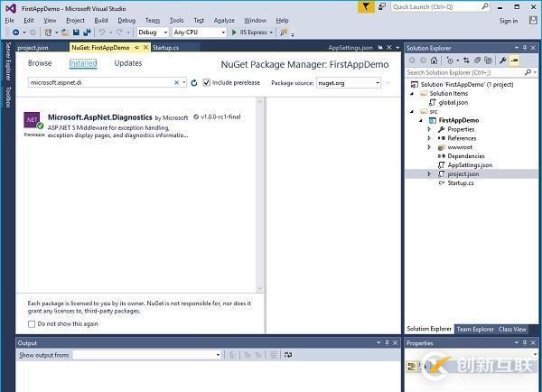Select Startup.cs in Solution Explorer tree

pyautogui.click(x=461, y=183)
